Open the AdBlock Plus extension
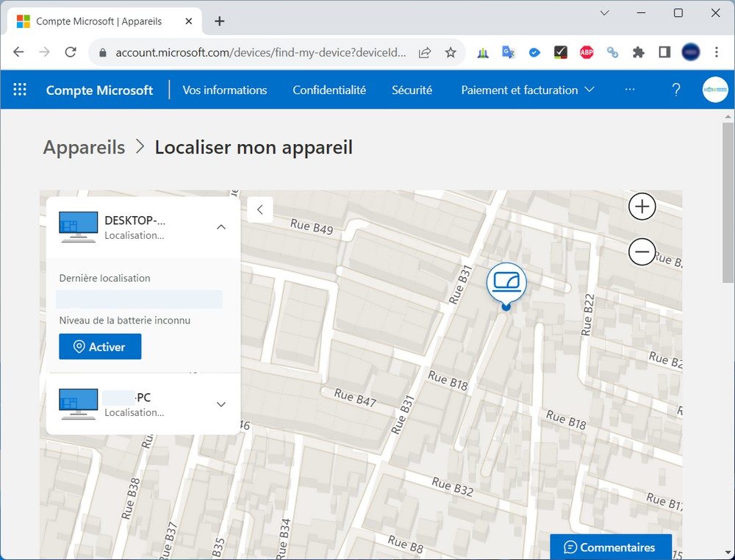 pyautogui.click(x=587, y=52)
